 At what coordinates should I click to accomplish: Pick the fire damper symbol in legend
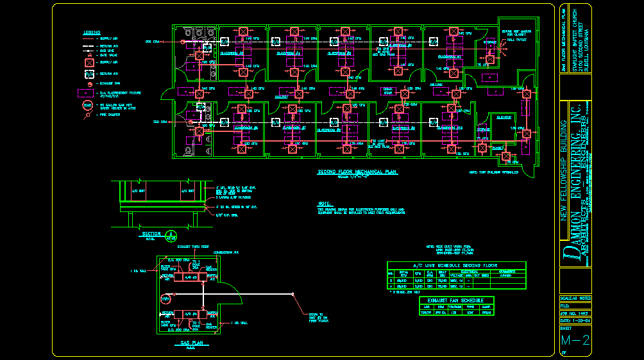pos(87,115)
